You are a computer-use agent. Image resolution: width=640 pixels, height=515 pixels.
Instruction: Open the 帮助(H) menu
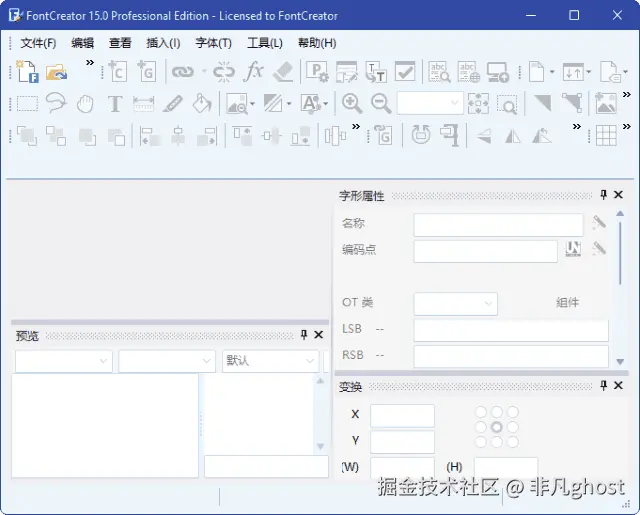tap(317, 43)
